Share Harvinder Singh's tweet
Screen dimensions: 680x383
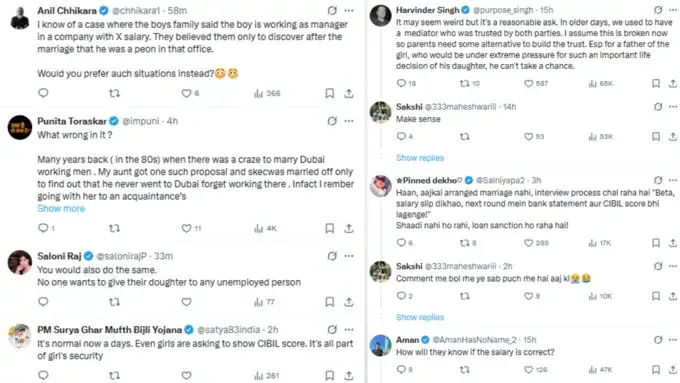[673, 83]
